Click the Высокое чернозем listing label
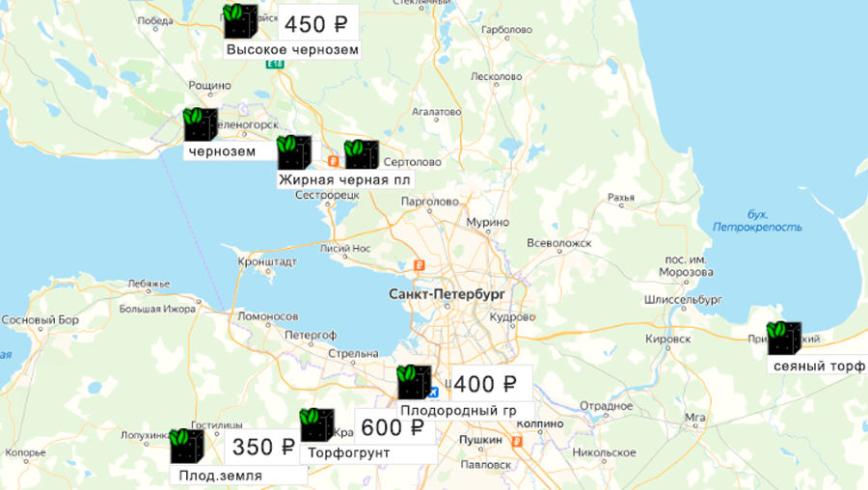 tap(292, 49)
